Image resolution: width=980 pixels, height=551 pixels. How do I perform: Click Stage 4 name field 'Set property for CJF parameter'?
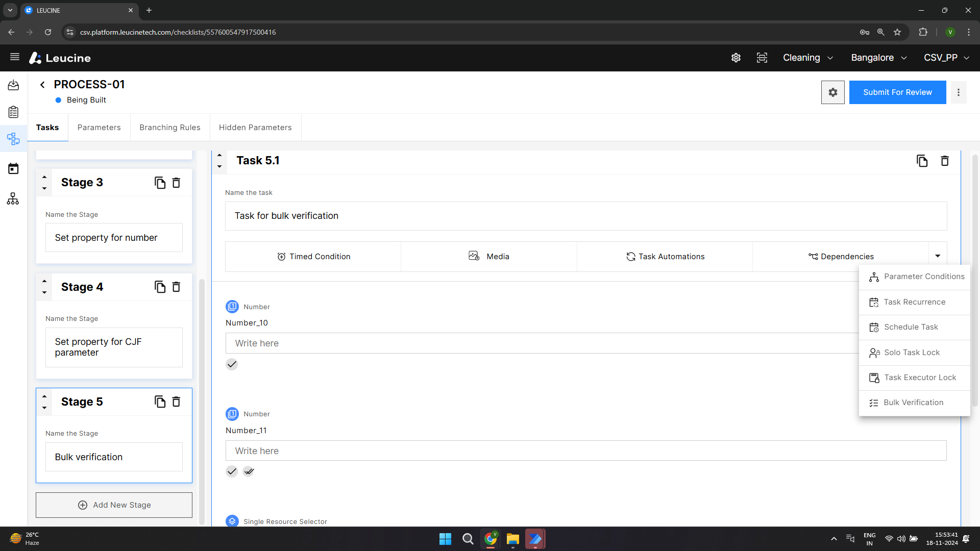114,347
